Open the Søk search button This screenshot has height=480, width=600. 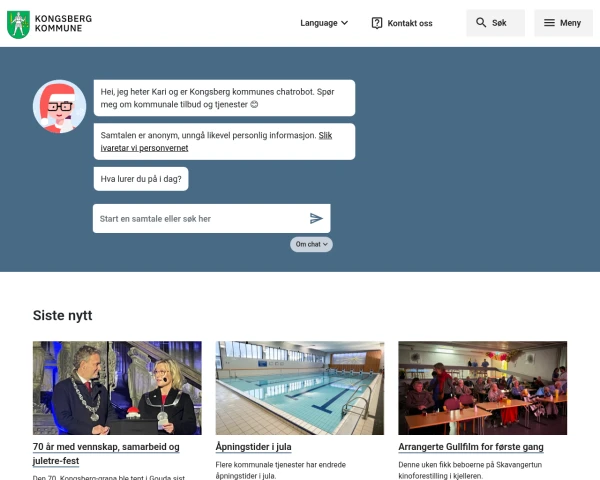pos(496,23)
